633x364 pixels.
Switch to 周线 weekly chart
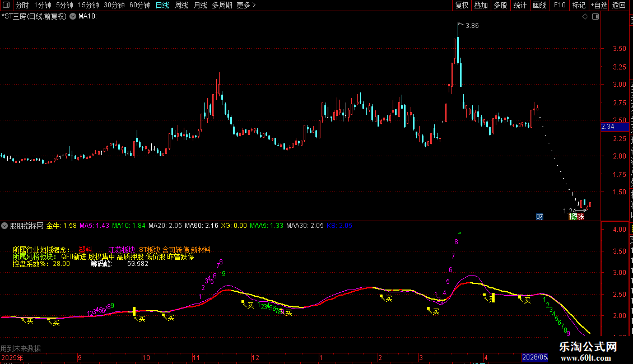point(181,5)
